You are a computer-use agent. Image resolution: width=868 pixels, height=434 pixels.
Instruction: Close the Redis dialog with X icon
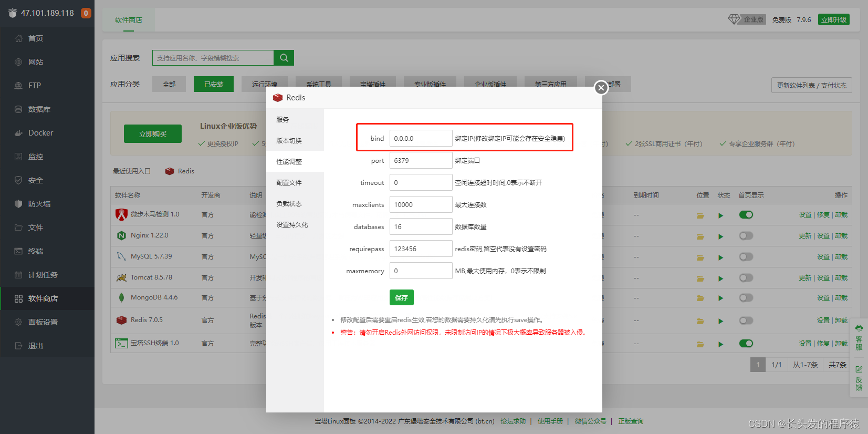click(x=601, y=88)
